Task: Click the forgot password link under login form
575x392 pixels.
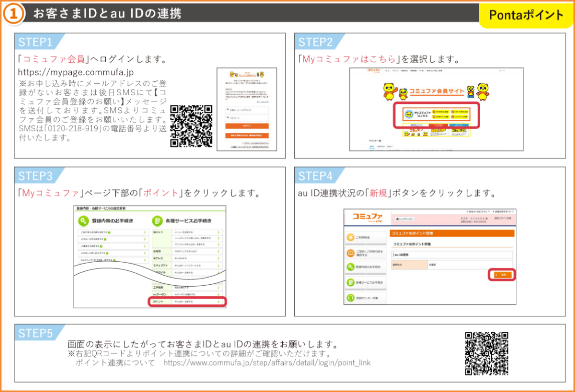Action: (255, 143)
